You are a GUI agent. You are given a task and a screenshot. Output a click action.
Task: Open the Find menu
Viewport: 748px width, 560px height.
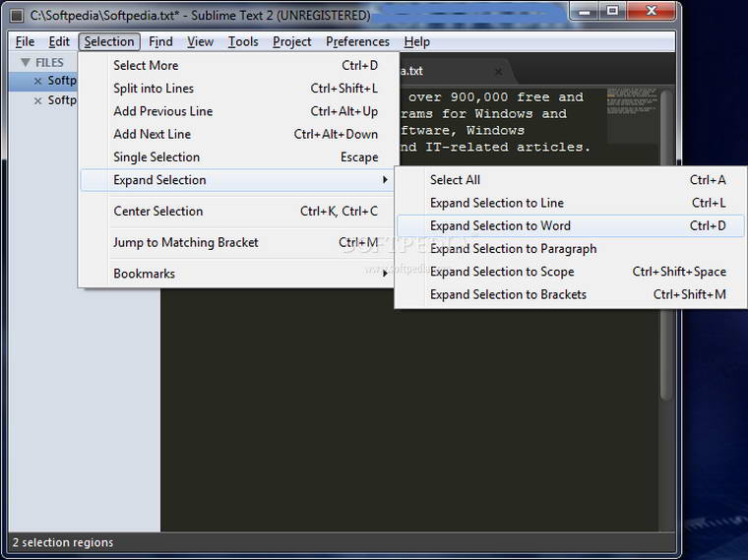pos(160,42)
